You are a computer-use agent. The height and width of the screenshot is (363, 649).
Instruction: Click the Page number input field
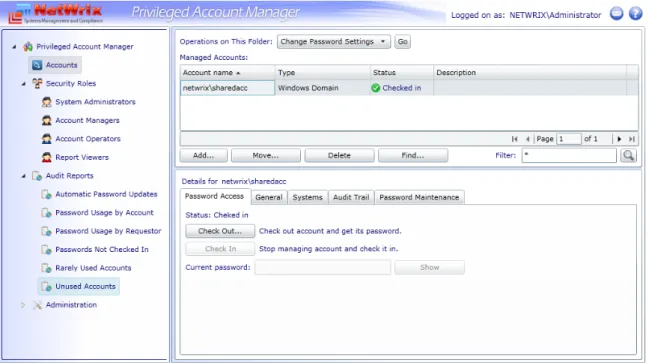coord(569,139)
